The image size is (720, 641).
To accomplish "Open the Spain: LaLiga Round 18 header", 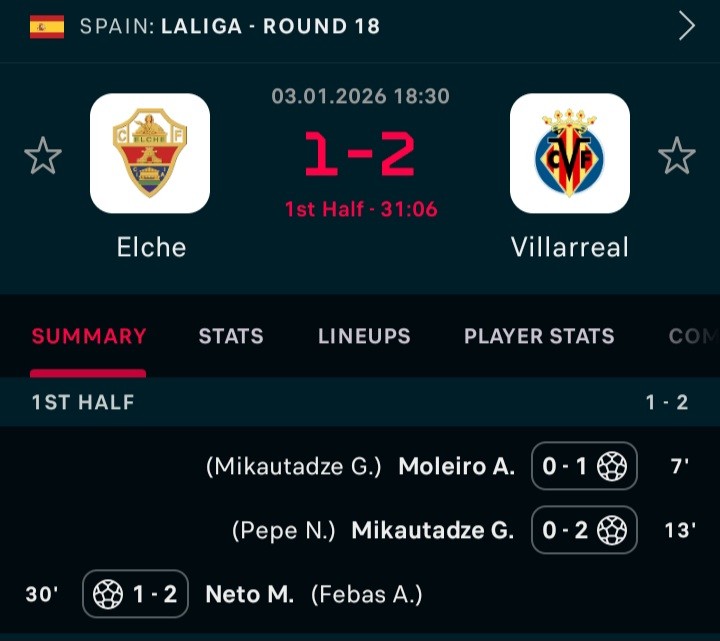I will (x=230, y=26).
